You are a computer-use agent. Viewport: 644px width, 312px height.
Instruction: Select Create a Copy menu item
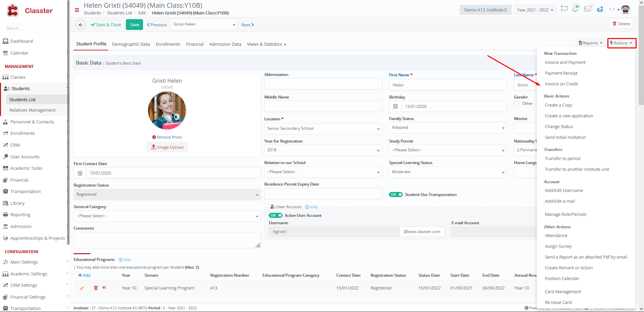coord(558,105)
